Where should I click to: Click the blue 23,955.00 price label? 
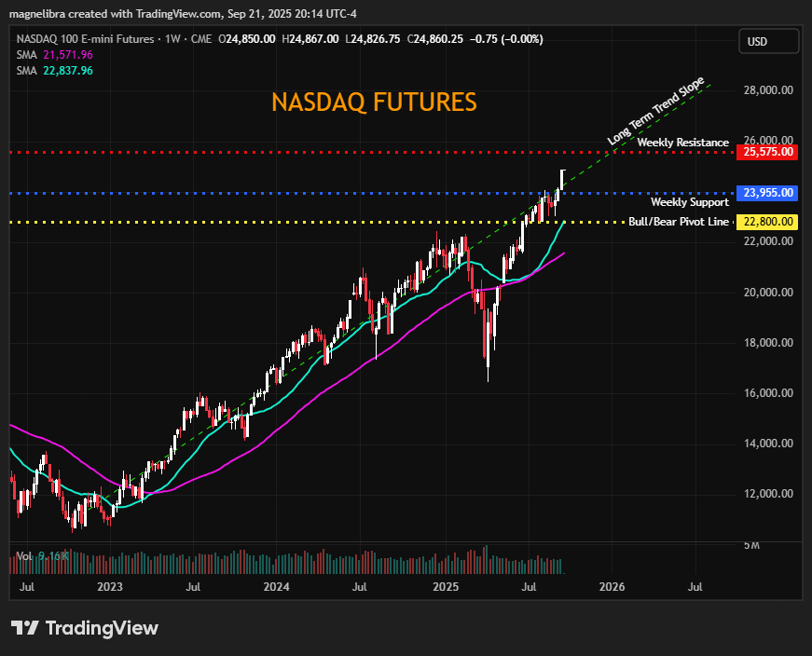click(767, 193)
